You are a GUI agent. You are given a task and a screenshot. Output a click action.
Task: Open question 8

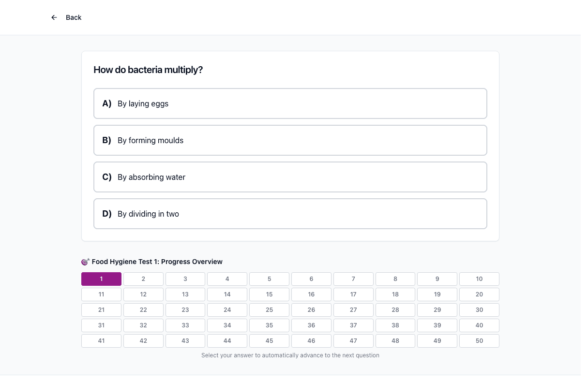395,279
